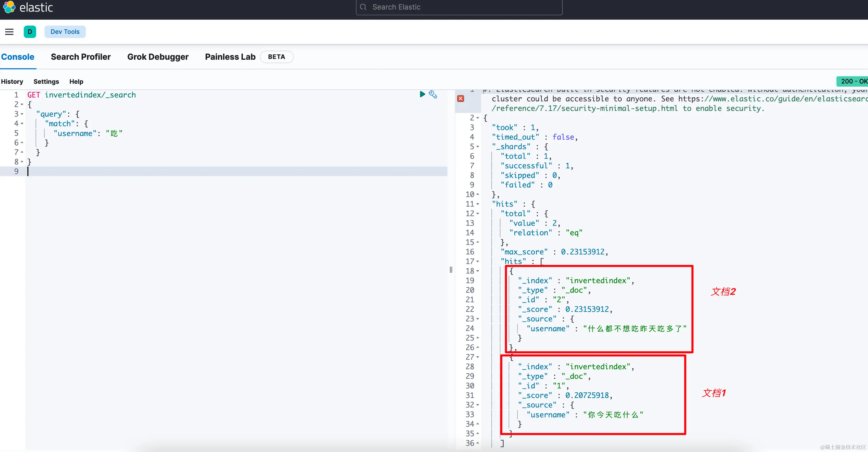Open the Painless Lab tab

(230, 57)
